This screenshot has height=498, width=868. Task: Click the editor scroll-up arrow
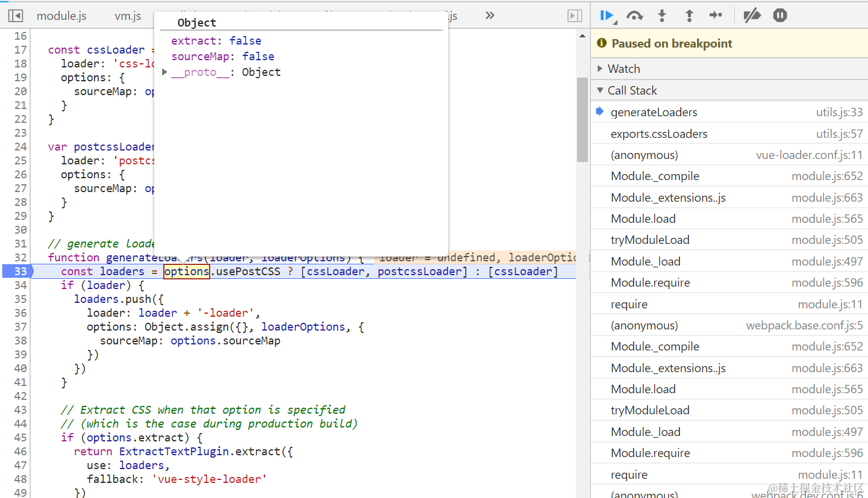coord(582,36)
